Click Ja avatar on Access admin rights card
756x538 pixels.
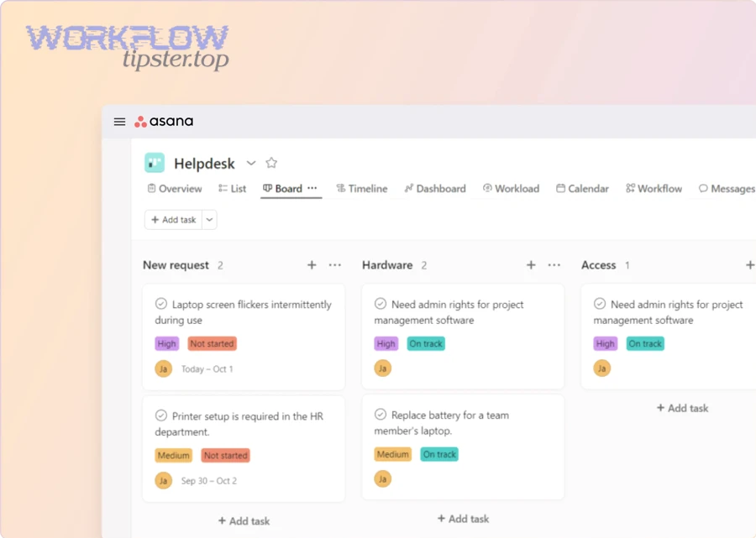[x=602, y=368]
